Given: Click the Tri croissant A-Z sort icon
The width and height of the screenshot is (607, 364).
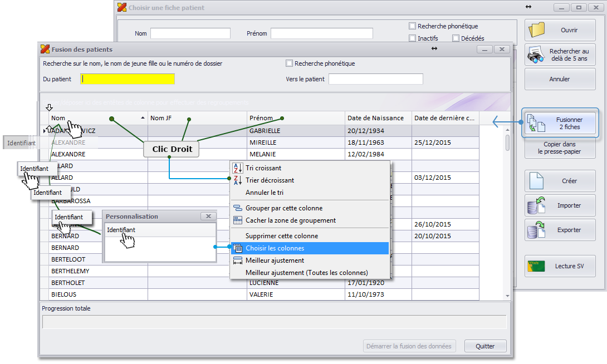Looking at the screenshot, I should [x=237, y=168].
